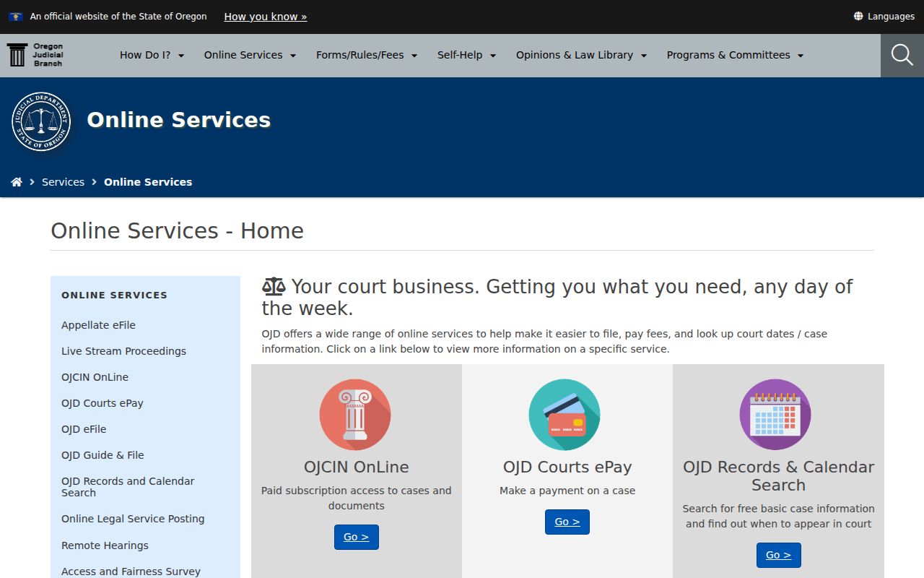Click the ONLINE SERVICES sidebar heading
This screenshot has height=578, width=924.
[114, 295]
